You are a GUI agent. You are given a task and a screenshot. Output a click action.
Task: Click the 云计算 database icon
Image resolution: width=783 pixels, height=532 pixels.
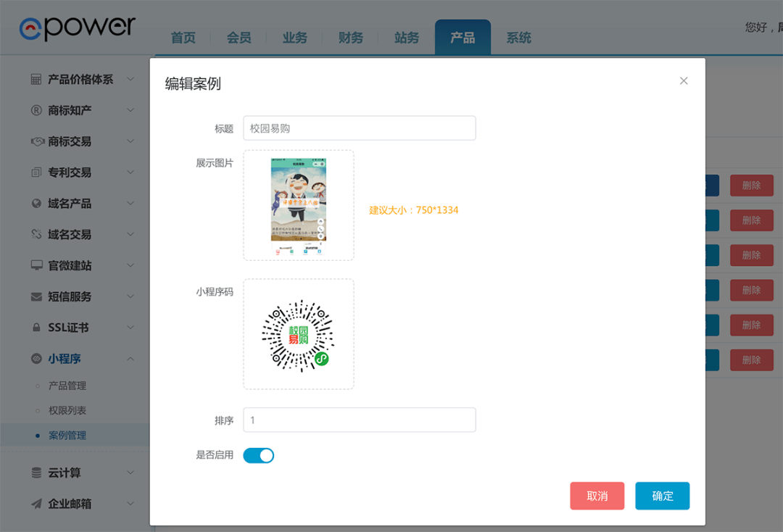click(36, 472)
